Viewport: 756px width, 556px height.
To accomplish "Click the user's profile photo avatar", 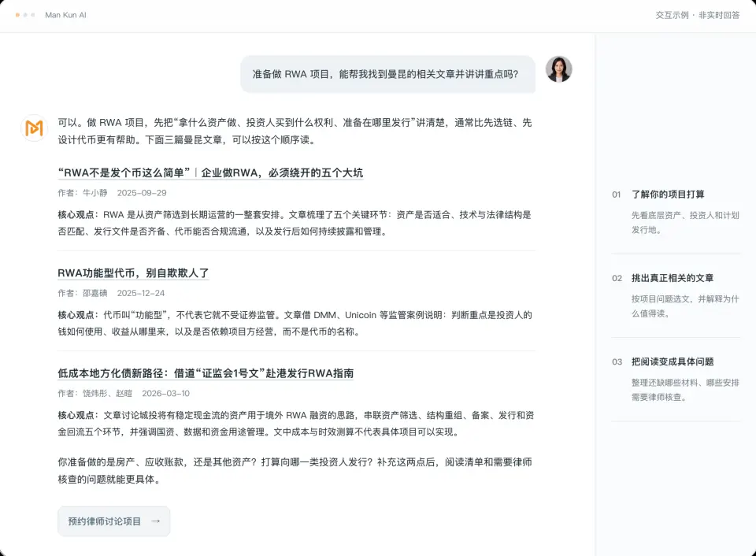I will pyautogui.click(x=559, y=69).
